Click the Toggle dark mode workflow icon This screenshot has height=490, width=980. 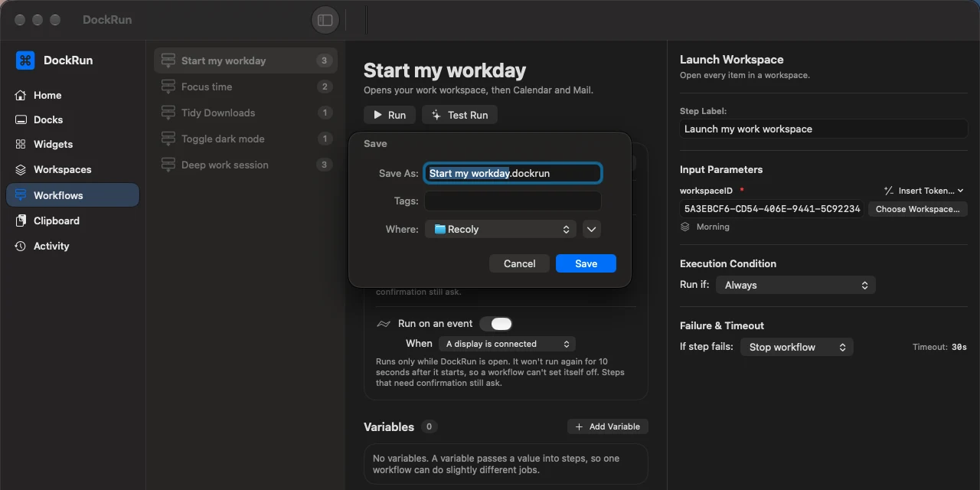tap(168, 139)
